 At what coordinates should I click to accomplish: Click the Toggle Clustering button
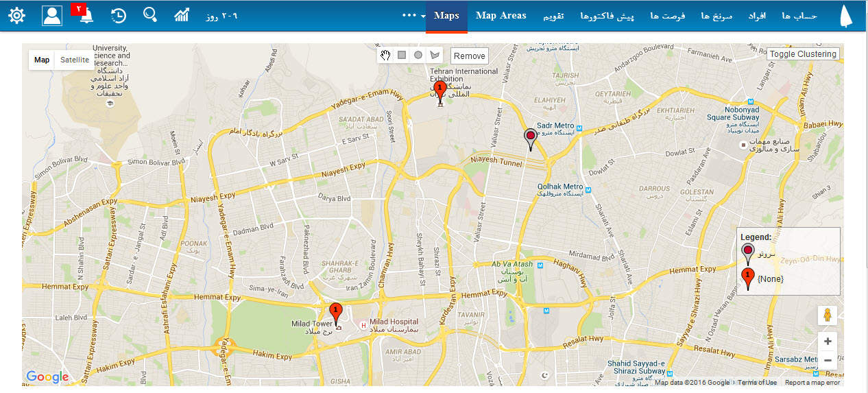[803, 54]
